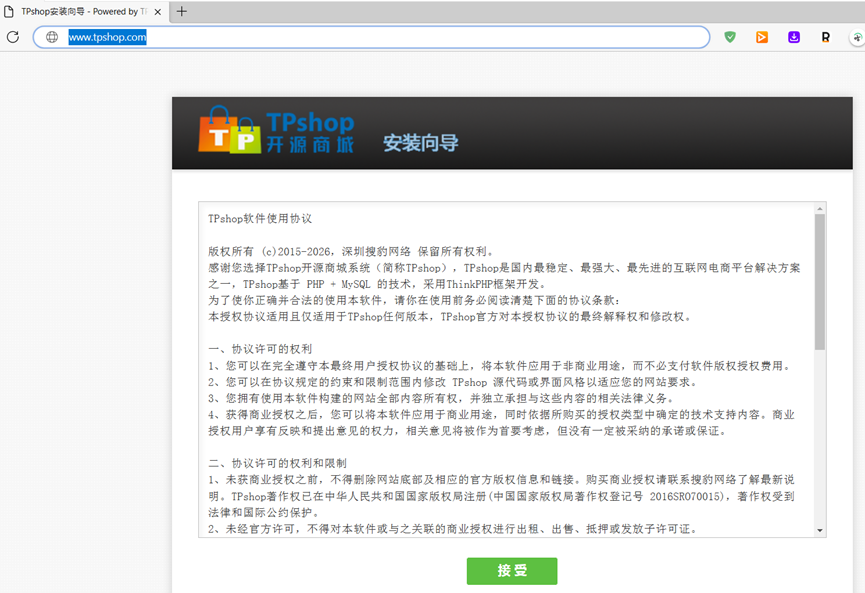
Task: Click the clause 2、未经官方许可
Action: 452,529
